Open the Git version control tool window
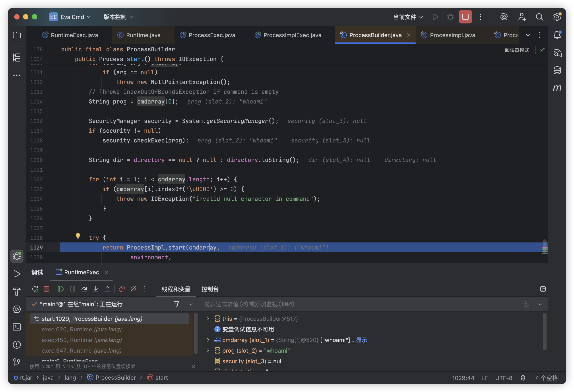The height and width of the screenshot is (392, 574). (17, 362)
